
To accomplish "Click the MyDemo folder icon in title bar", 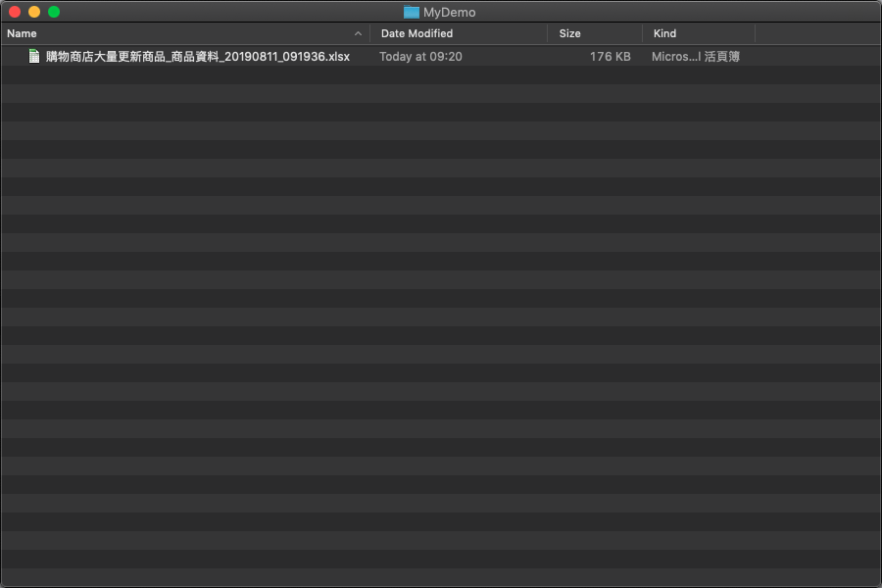I will pyautogui.click(x=412, y=12).
